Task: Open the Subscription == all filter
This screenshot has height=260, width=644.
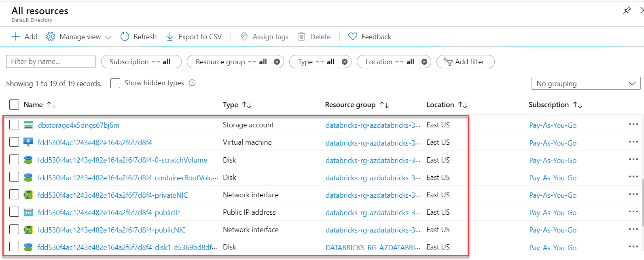Action: pos(141,62)
